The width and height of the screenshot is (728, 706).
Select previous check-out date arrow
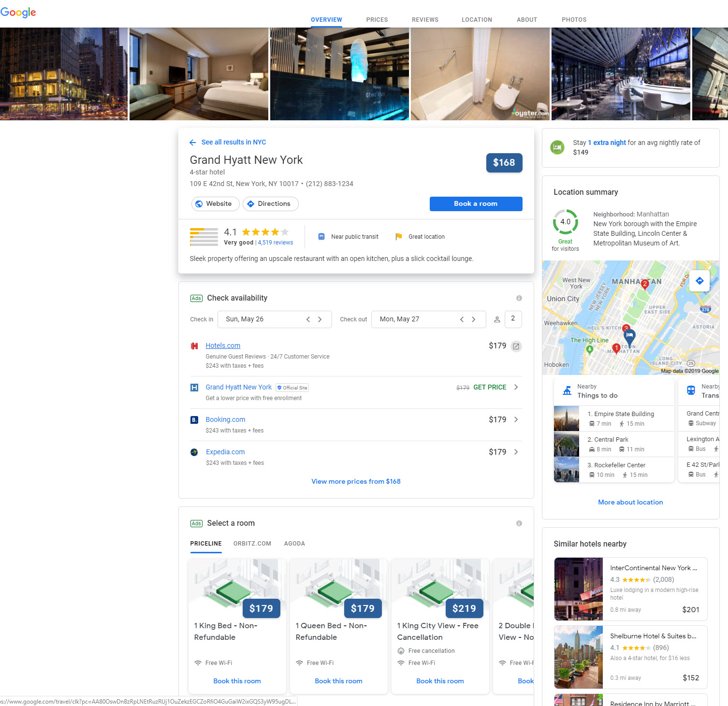pos(462,319)
